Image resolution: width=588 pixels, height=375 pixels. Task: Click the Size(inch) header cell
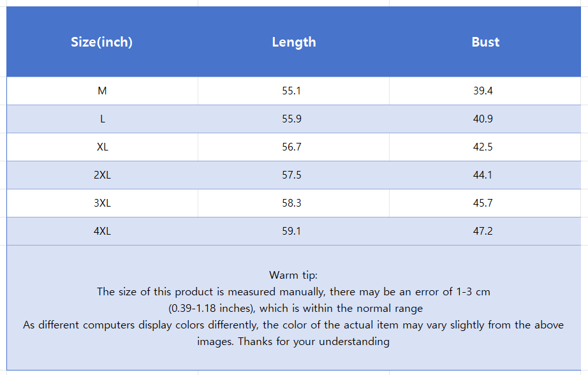pyautogui.click(x=102, y=42)
